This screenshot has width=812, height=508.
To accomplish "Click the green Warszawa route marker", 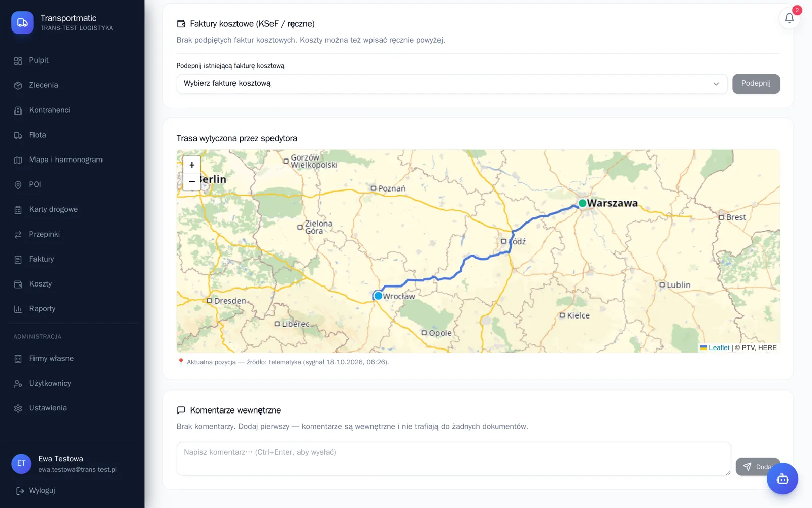I will 582,203.
